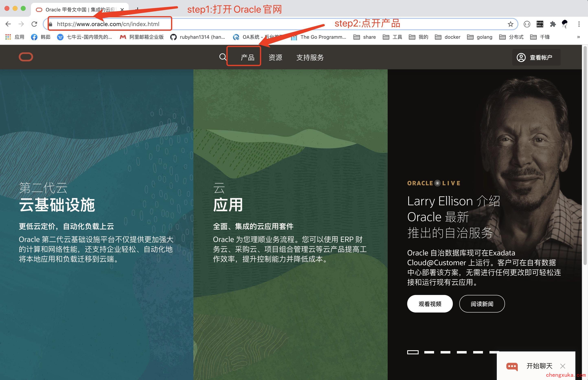Select the Oracle 甲骨文中国 browser tab

click(x=80, y=10)
